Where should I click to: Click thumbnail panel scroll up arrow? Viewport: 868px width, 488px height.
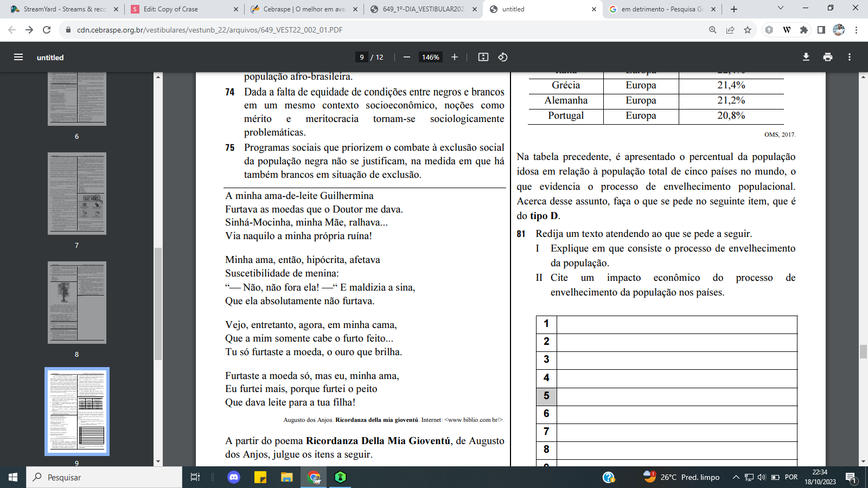[x=158, y=76]
